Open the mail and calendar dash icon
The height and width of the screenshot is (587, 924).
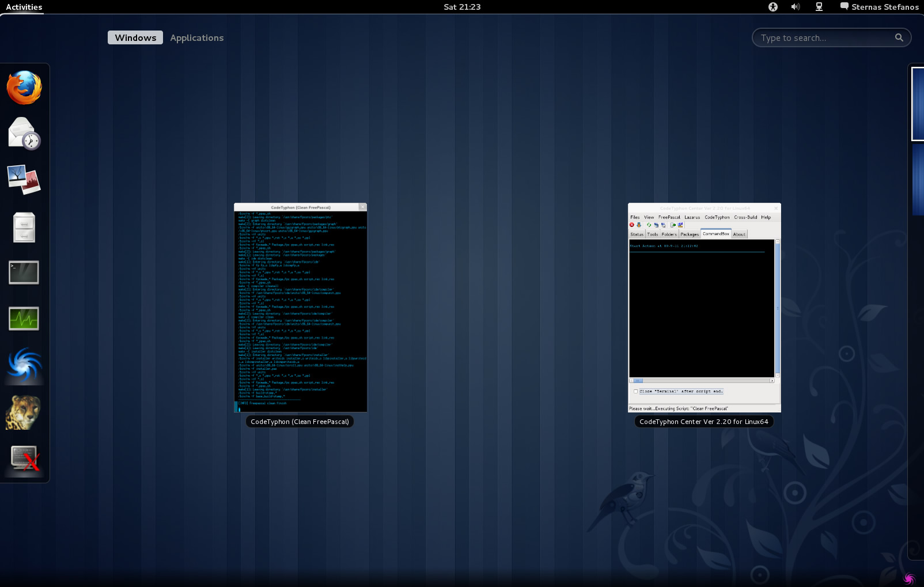[x=24, y=133]
